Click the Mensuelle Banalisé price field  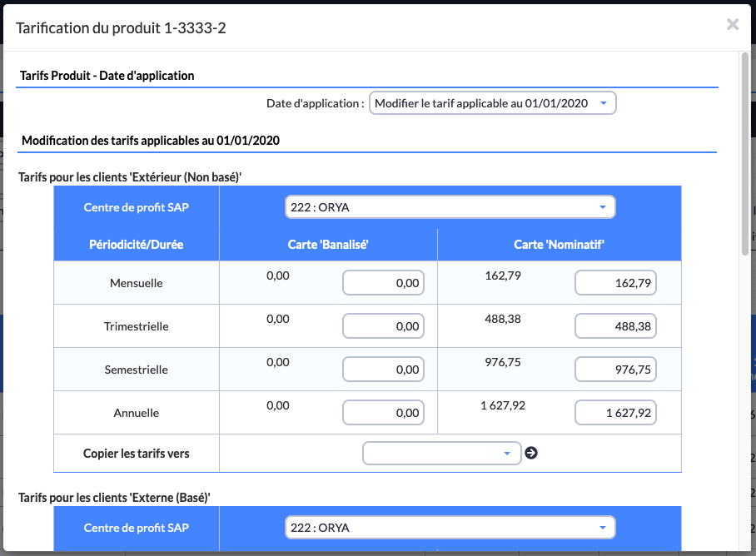(x=383, y=283)
